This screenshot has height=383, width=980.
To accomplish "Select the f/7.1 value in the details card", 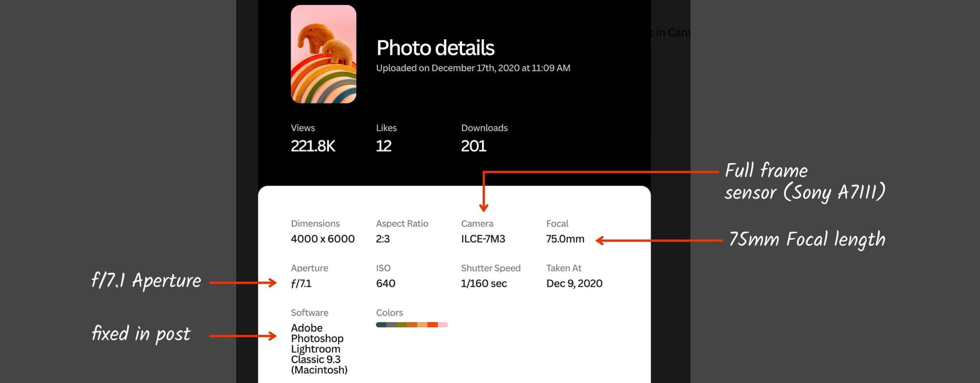I will pyautogui.click(x=301, y=283).
